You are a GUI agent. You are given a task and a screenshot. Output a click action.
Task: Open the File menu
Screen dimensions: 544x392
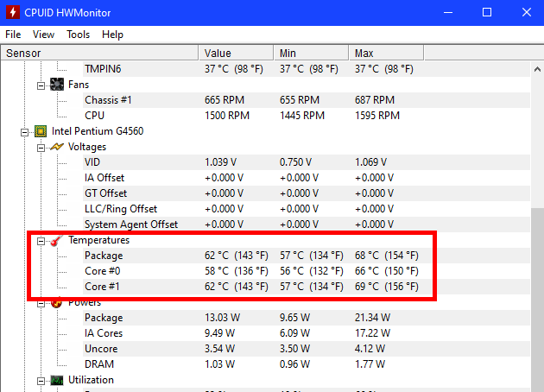[x=13, y=35]
